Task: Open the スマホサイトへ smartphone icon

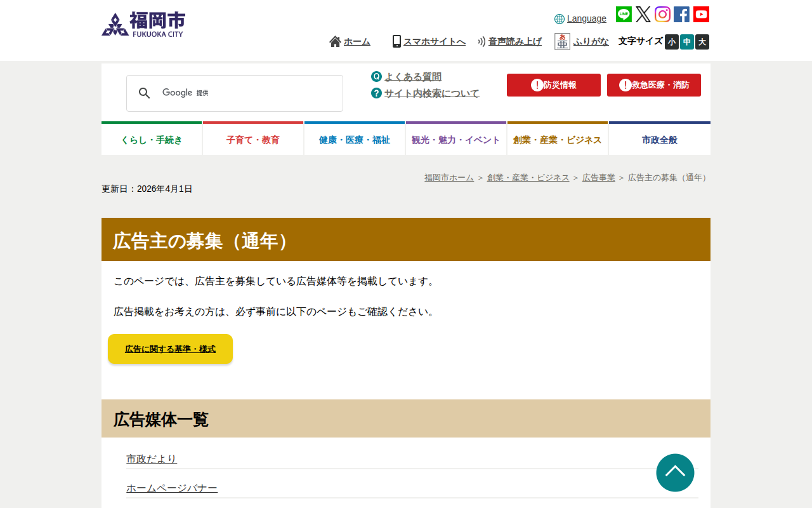Action: click(396, 41)
